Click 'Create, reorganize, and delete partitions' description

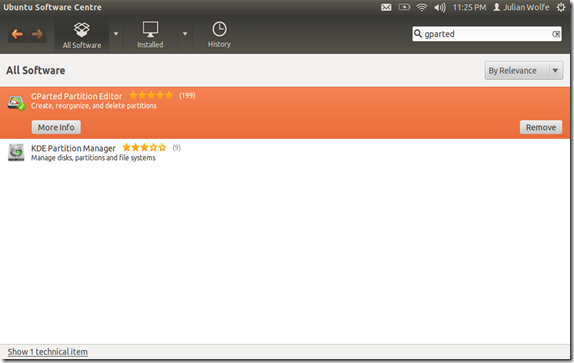click(x=93, y=106)
